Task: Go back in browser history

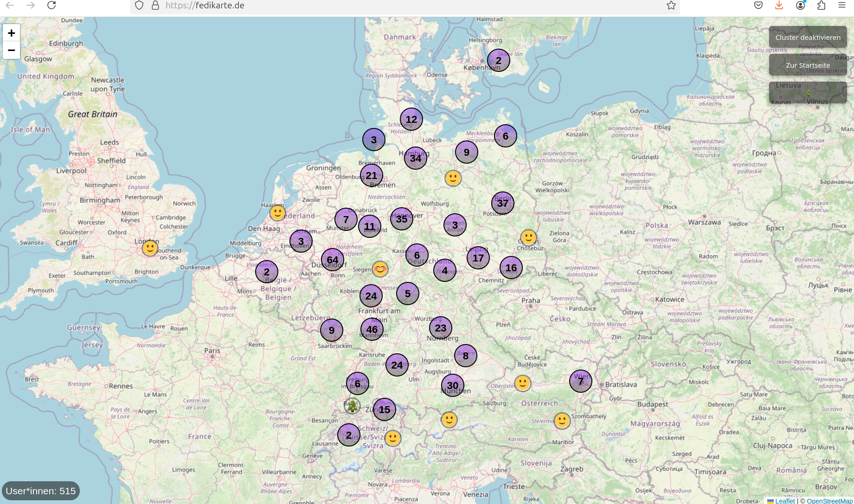Action: tap(10, 5)
